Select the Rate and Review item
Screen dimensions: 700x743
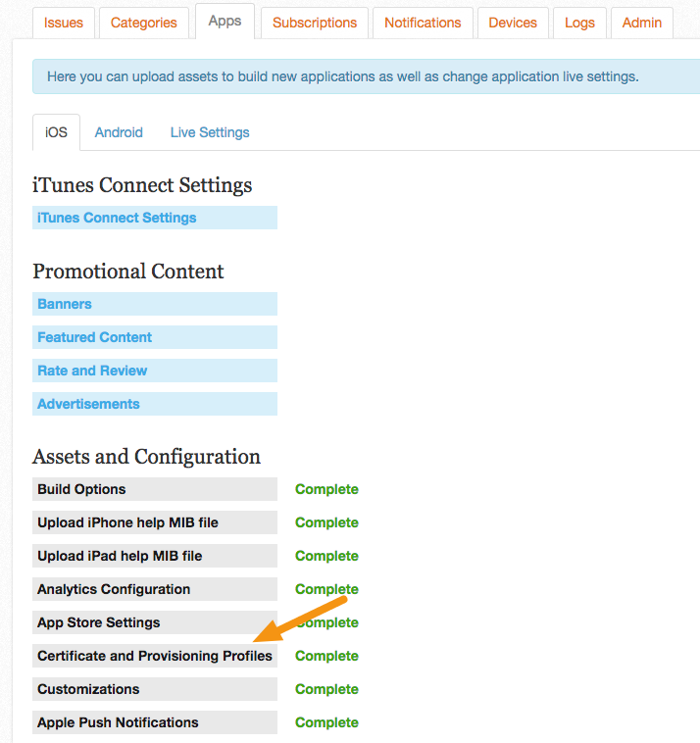pos(155,371)
